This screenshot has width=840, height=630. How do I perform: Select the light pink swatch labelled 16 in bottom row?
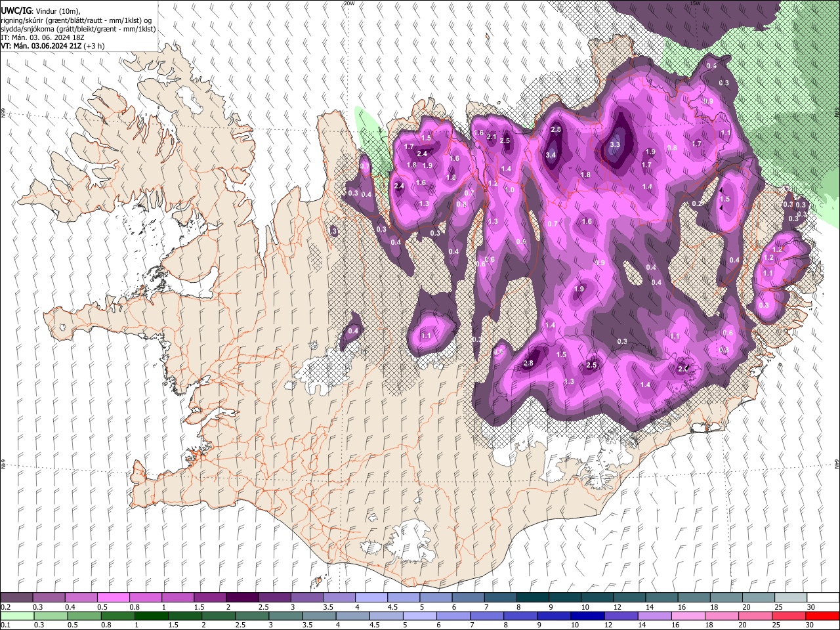[688, 616]
